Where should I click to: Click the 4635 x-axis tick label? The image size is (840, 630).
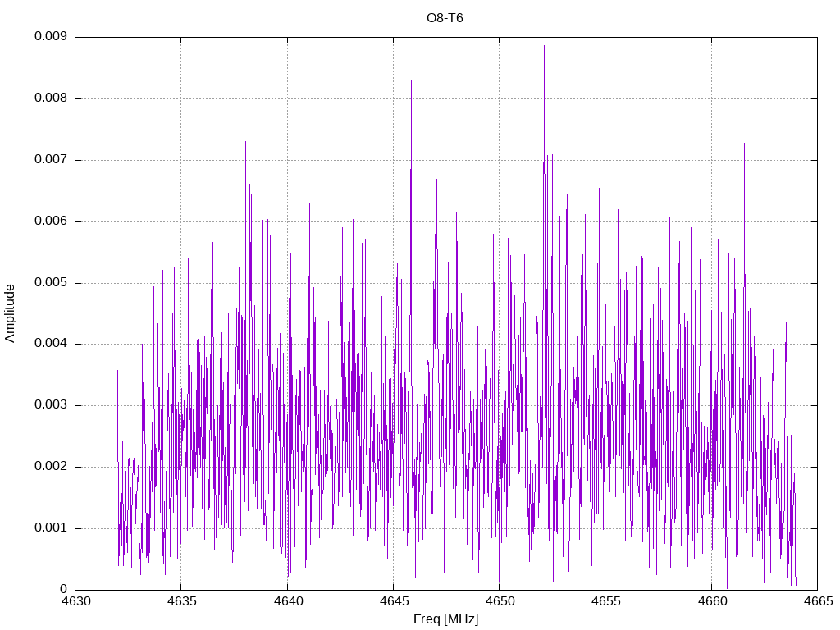click(x=181, y=601)
